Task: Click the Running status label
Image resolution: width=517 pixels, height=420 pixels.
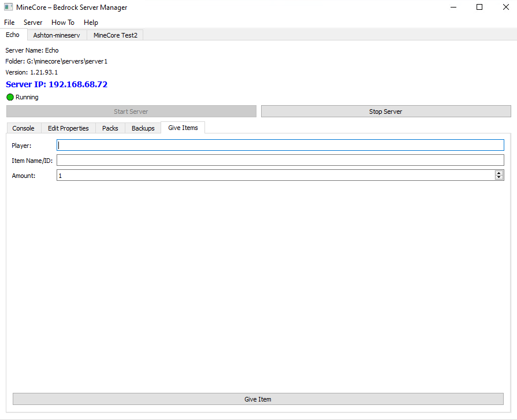Action: [x=27, y=97]
